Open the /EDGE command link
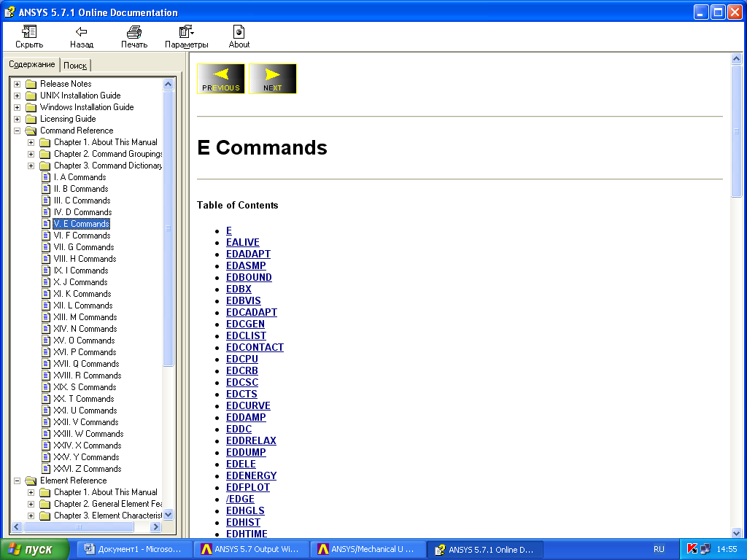Viewport: 747px width, 560px height. click(x=240, y=499)
